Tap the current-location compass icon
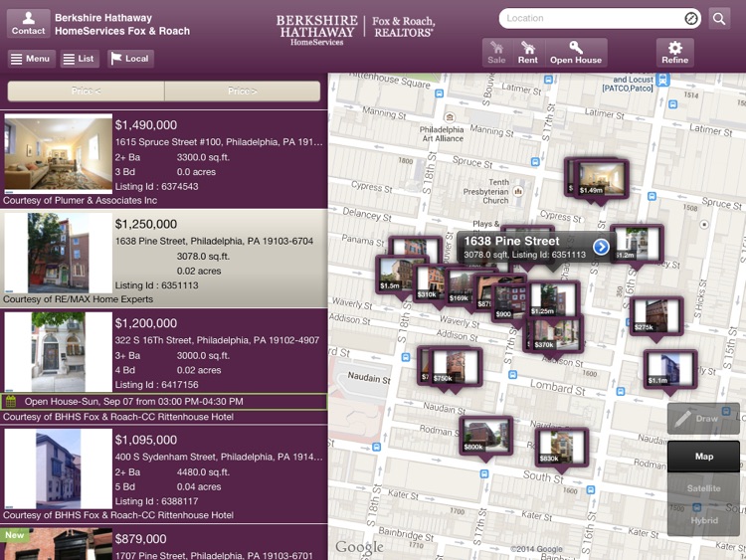Screen dimensions: 746x560 [x=691, y=18]
